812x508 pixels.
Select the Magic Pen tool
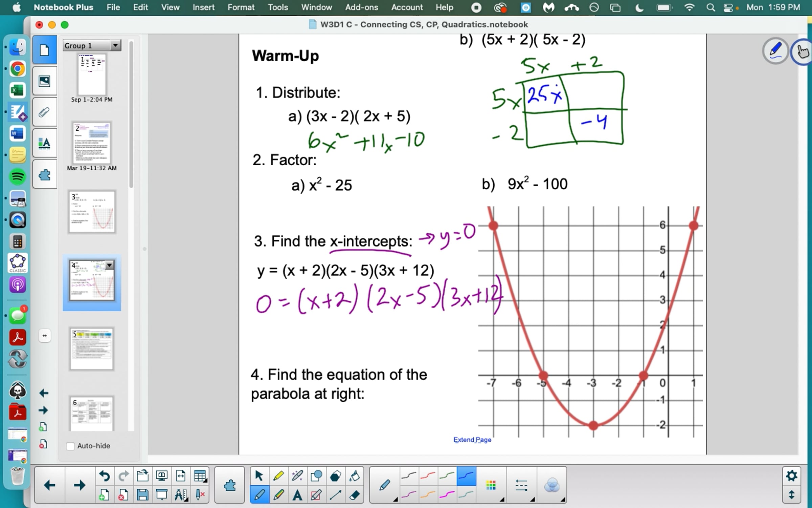tap(297, 476)
